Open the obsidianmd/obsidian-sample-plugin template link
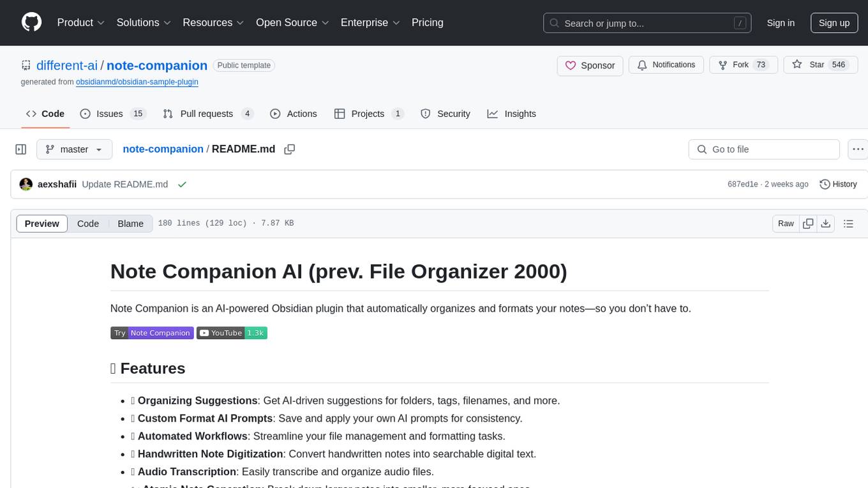Image resolution: width=868 pixels, height=488 pixels. 137,82
